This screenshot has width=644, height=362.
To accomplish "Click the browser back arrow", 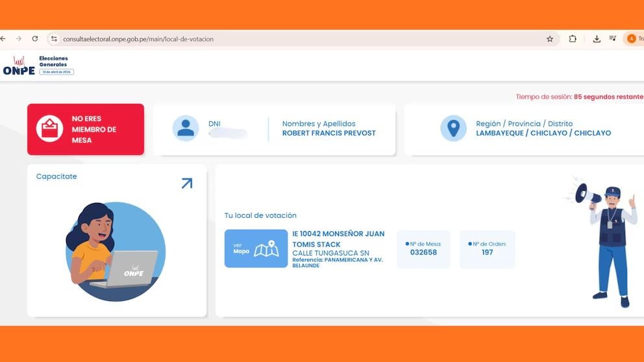I will click(x=3, y=39).
